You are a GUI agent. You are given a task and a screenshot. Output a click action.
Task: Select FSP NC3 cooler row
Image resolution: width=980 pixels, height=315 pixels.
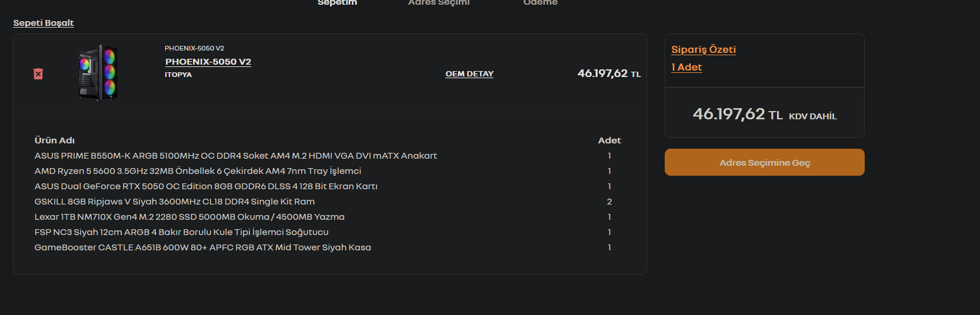328,232
